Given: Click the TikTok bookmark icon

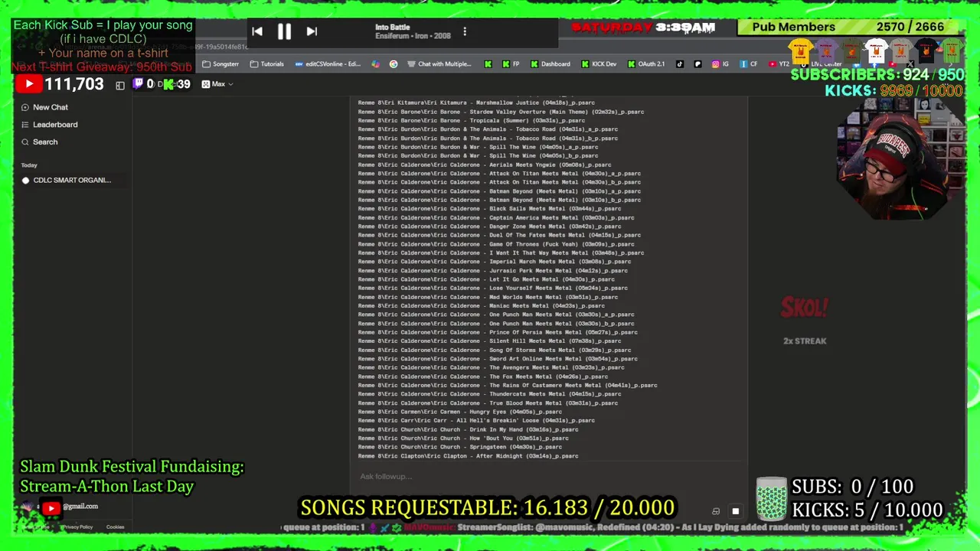Looking at the screenshot, I should tap(680, 64).
